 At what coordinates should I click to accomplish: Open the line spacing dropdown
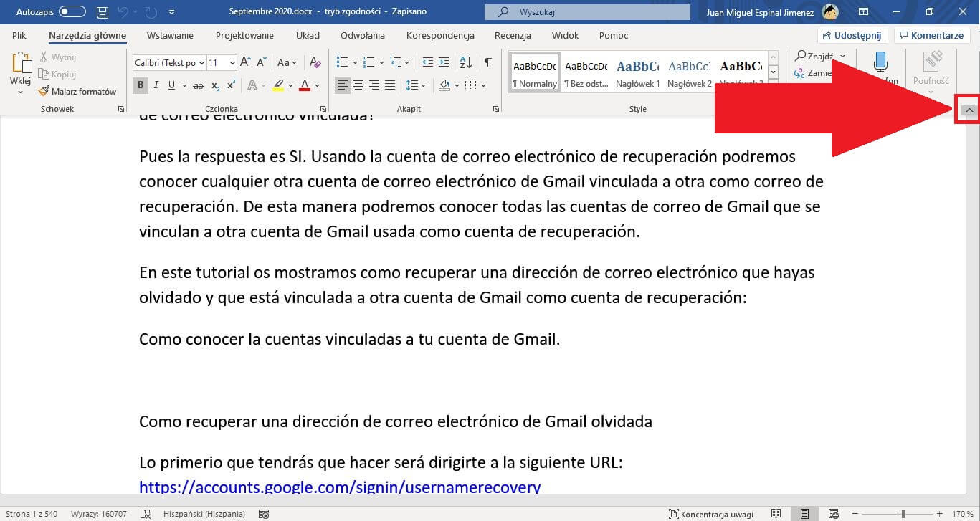(416, 85)
